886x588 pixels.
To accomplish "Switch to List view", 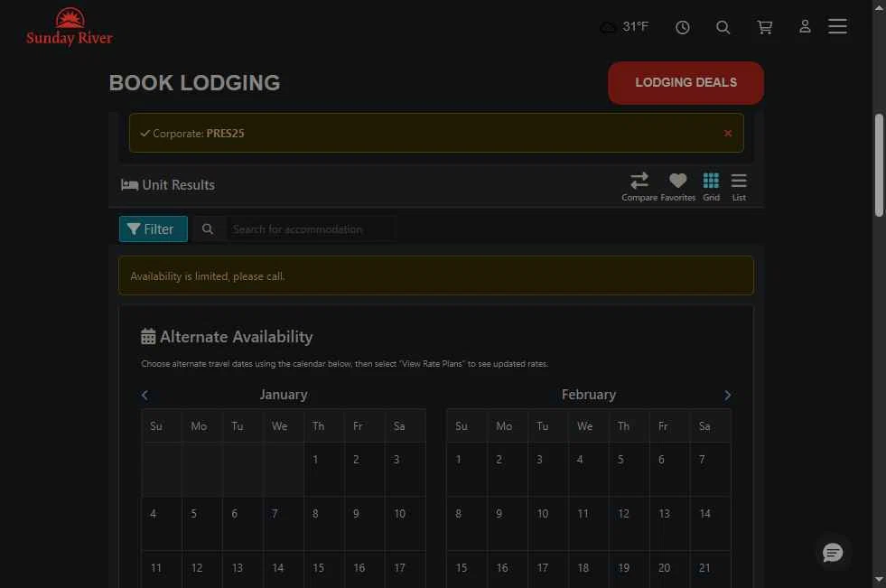I will point(739,187).
